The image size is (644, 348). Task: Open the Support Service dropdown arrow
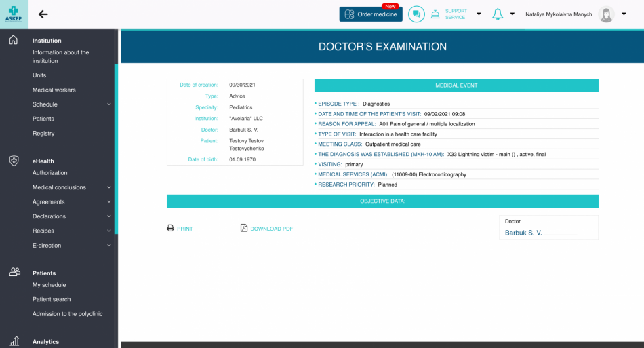tap(479, 14)
